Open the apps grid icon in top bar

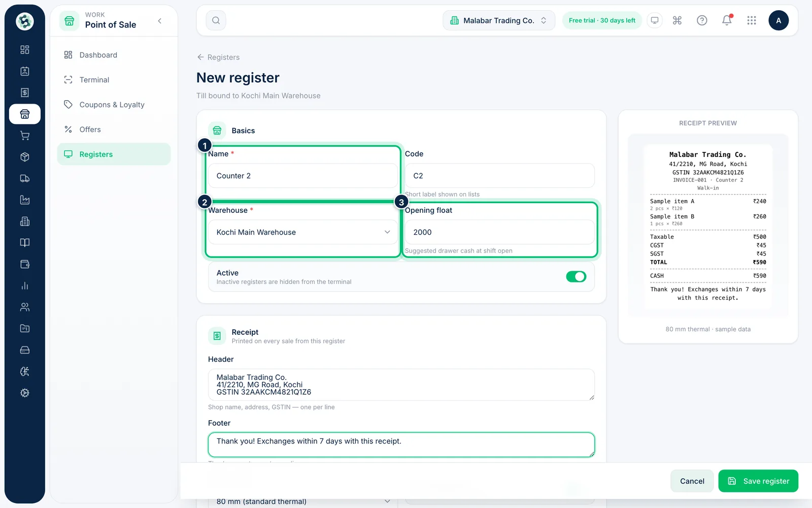coord(752,20)
